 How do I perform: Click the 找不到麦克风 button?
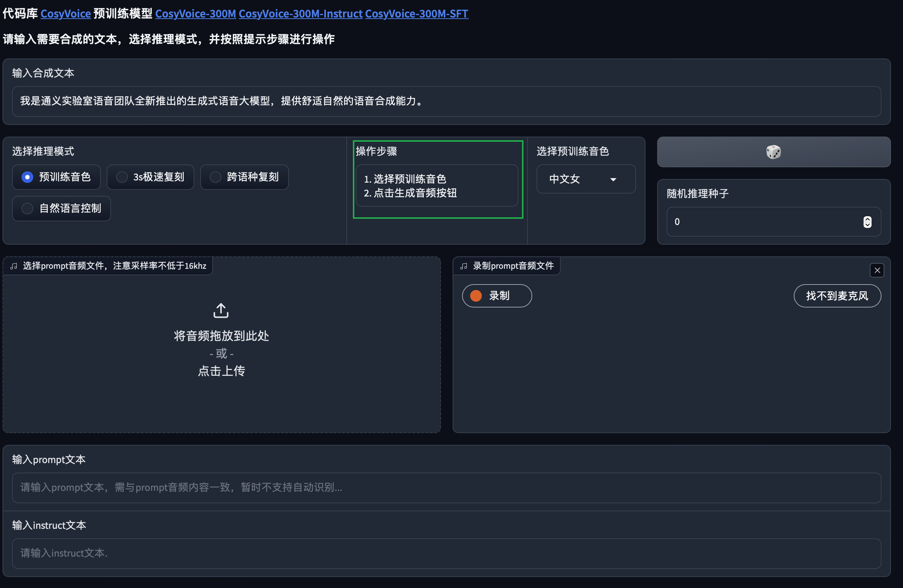(837, 295)
